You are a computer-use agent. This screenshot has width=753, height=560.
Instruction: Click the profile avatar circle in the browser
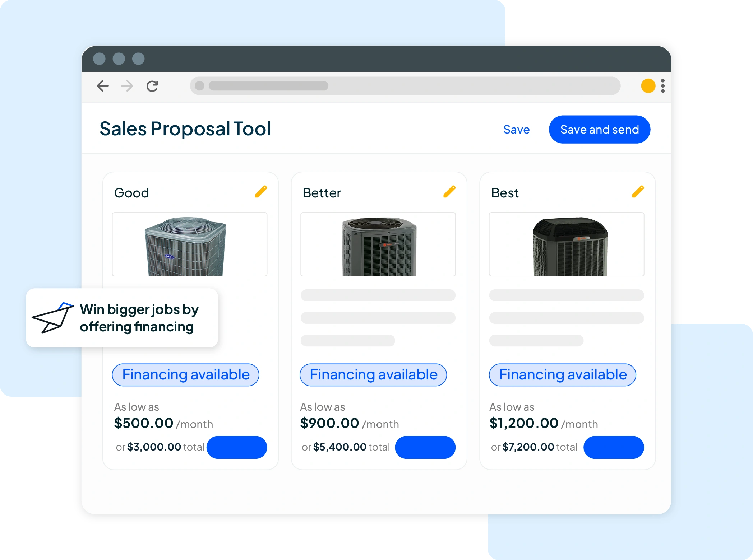(648, 86)
